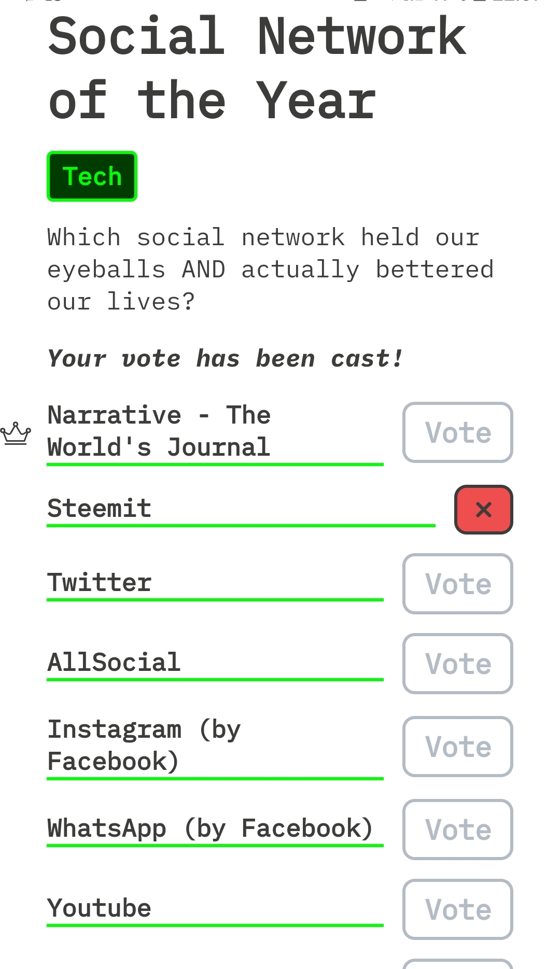560x969 pixels.
Task: Vote for Twitter
Action: (457, 584)
